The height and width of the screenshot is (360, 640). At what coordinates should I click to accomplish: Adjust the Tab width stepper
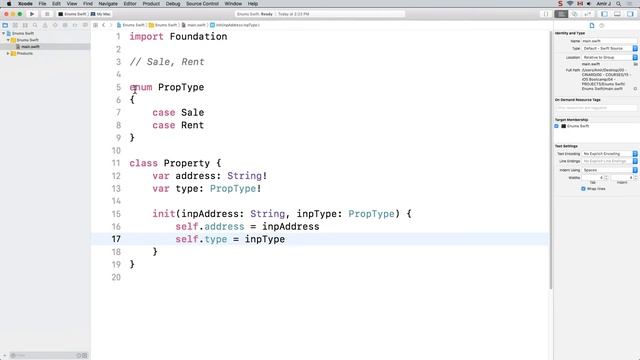[x=607, y=178]
